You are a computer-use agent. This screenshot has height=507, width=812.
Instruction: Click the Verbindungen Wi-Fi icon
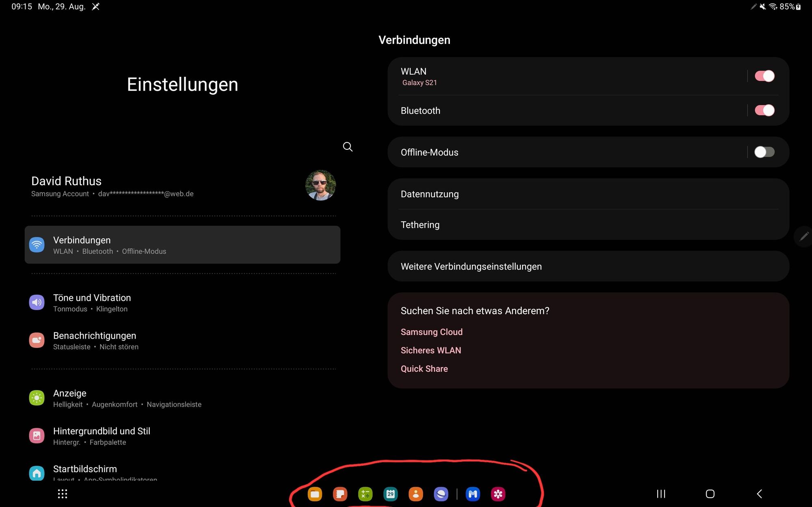[37, 245]
